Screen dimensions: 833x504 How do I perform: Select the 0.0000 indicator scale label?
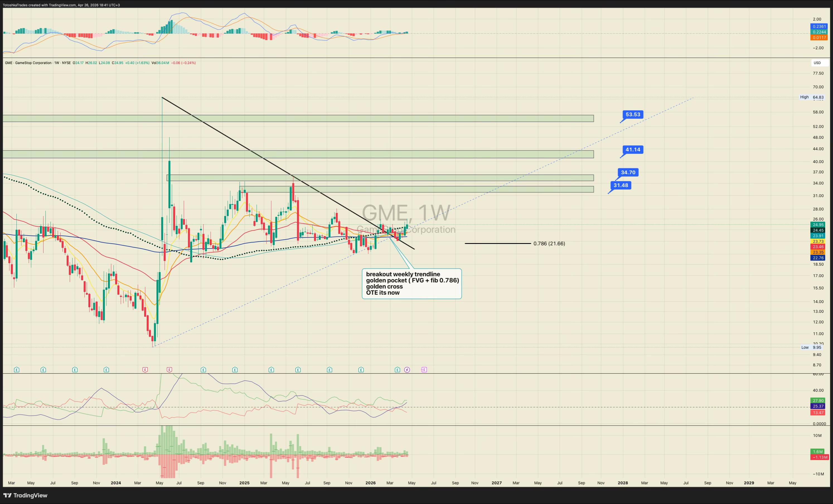(x=819, y=424)
